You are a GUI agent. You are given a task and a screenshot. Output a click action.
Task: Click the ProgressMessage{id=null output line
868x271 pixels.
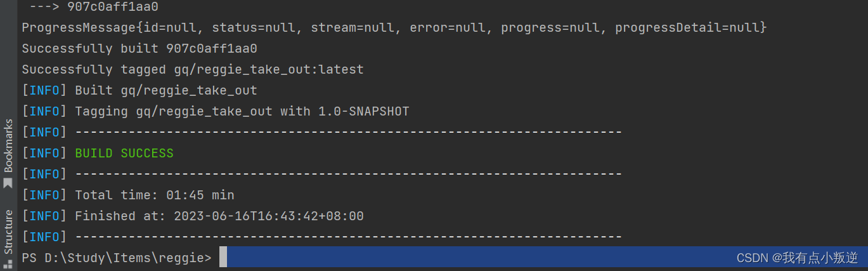(x=394, y=27)
